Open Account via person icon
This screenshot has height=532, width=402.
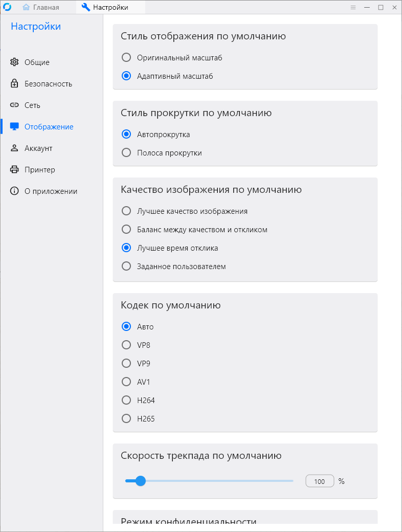coord(14,148)
